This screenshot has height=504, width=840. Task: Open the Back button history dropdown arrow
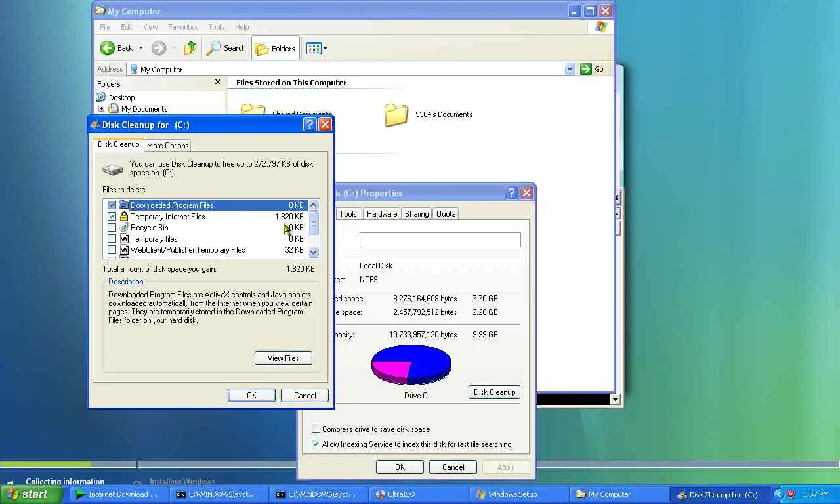140,48
